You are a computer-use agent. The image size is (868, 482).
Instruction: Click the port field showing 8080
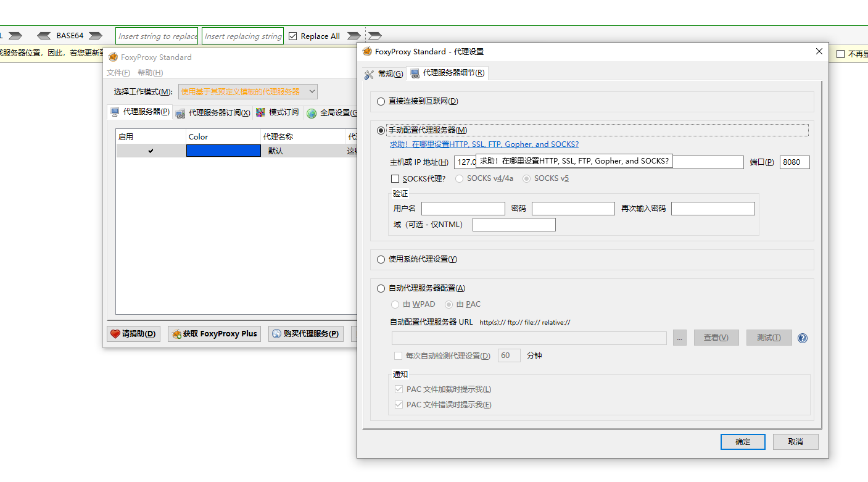795,162
